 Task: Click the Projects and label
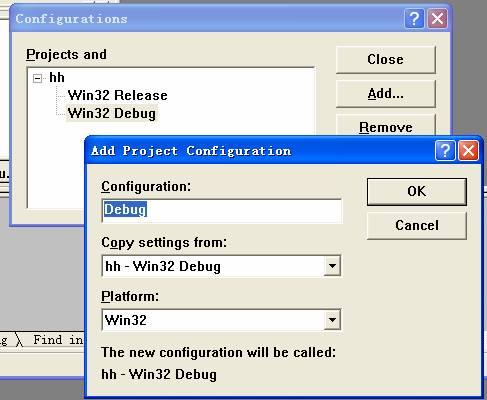coord(66,55)
